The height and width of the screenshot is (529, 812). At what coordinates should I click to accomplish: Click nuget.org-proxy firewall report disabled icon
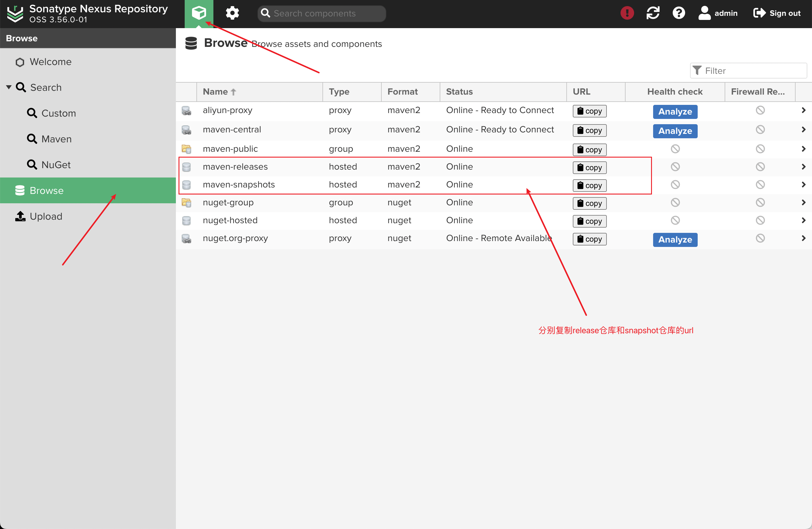click(760, 238)
